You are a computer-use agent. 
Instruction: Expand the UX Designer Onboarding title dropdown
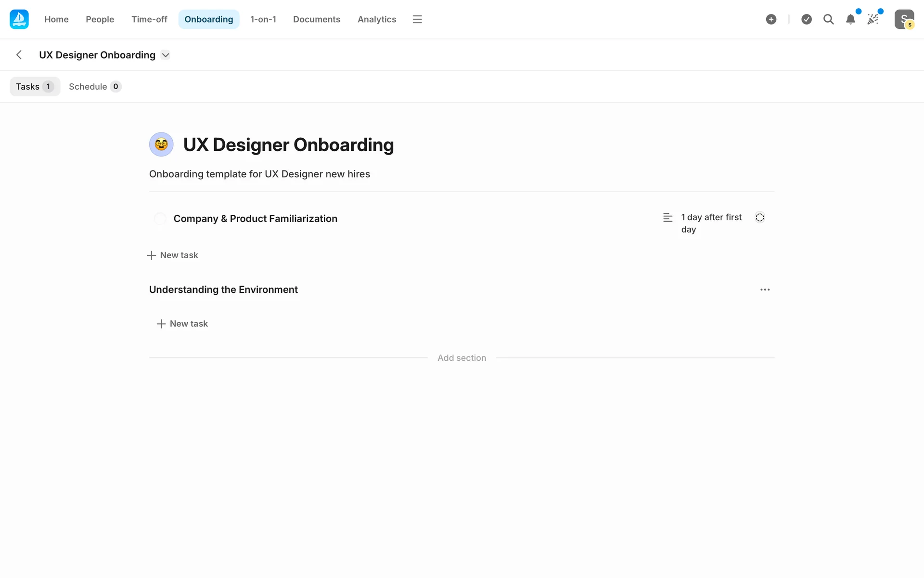coord(166,55)
